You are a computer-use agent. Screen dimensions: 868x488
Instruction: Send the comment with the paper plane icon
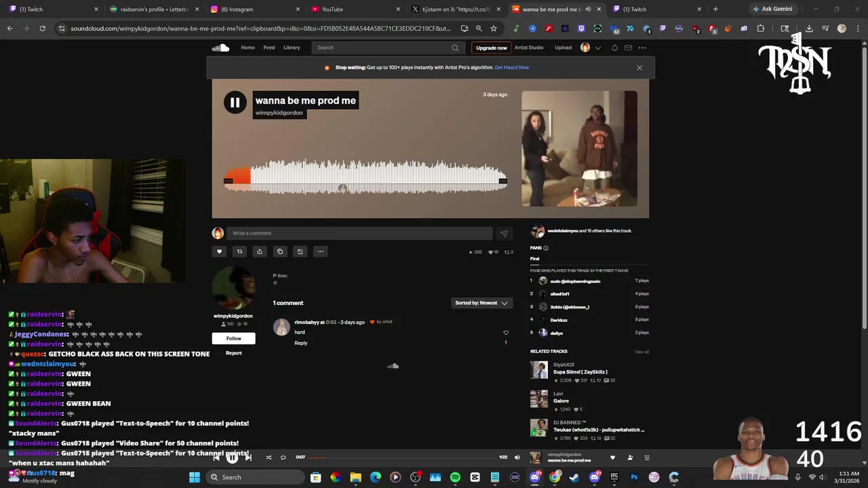pos(504,233)
